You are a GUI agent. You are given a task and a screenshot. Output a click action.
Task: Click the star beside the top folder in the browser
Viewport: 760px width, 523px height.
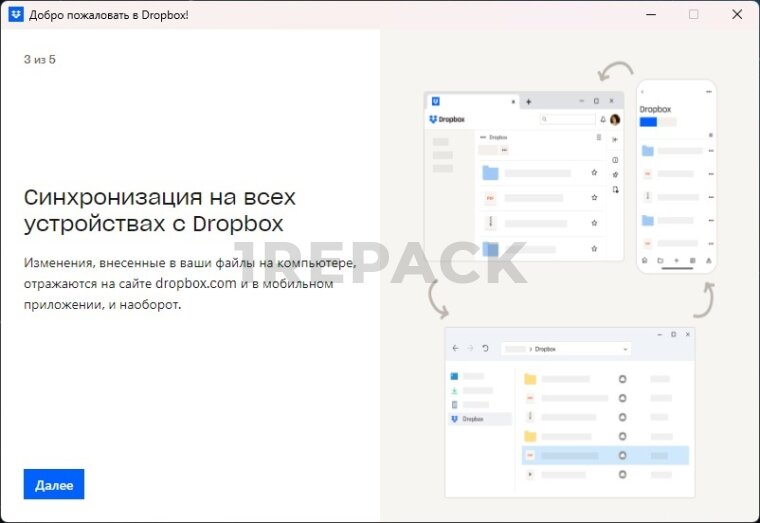(x=594, y=173)
